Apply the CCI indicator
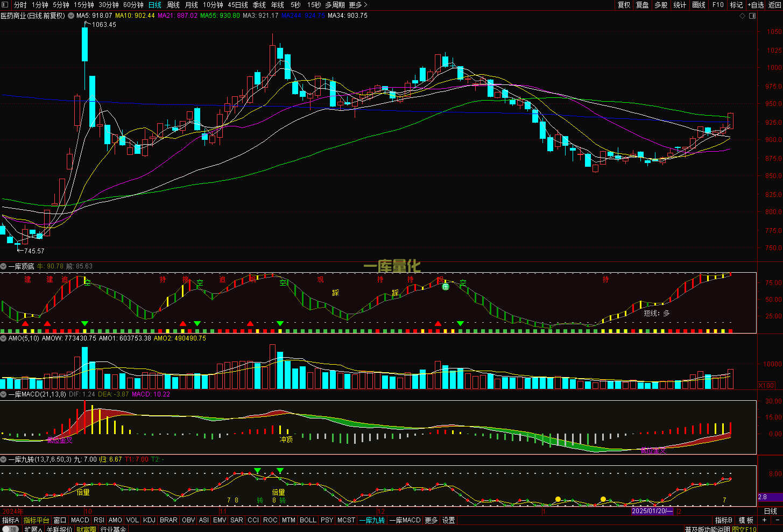The height and width of the screenshot is (532, 783). click(253, 520)
